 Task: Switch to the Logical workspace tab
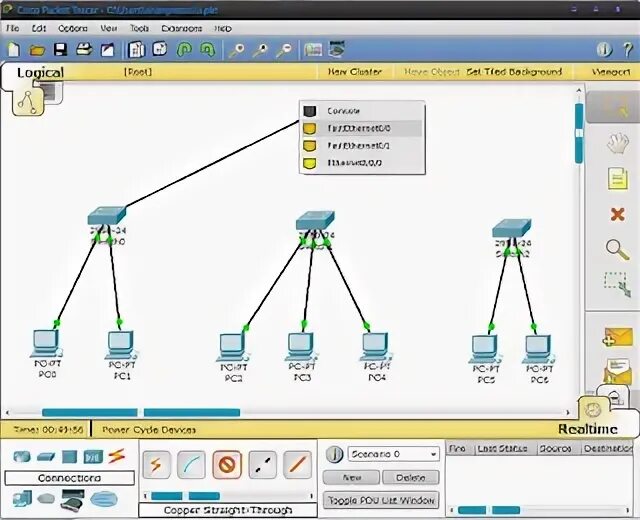pyautogui.click(x=40, y=73)
